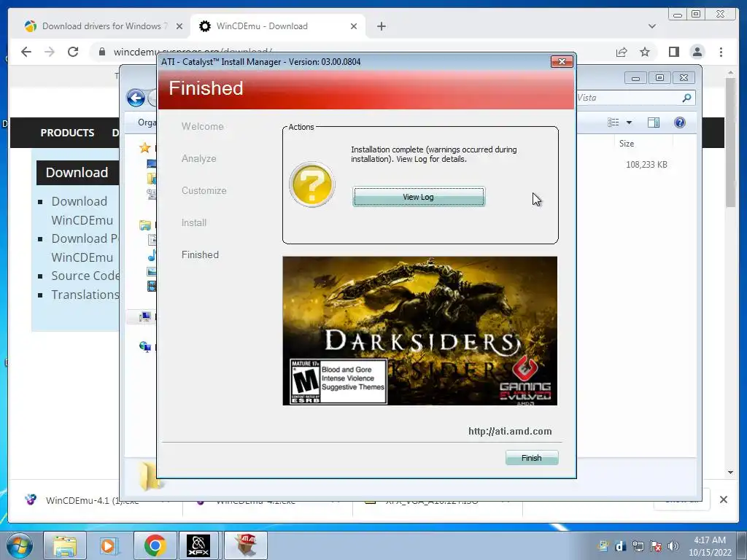This screenshot has height=560, width=747.
Task: Click the Music library note icon
Action: click(152, 256)
